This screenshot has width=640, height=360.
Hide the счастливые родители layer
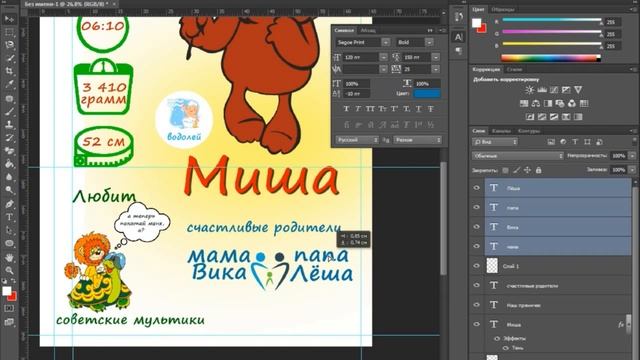pos(476,285)
